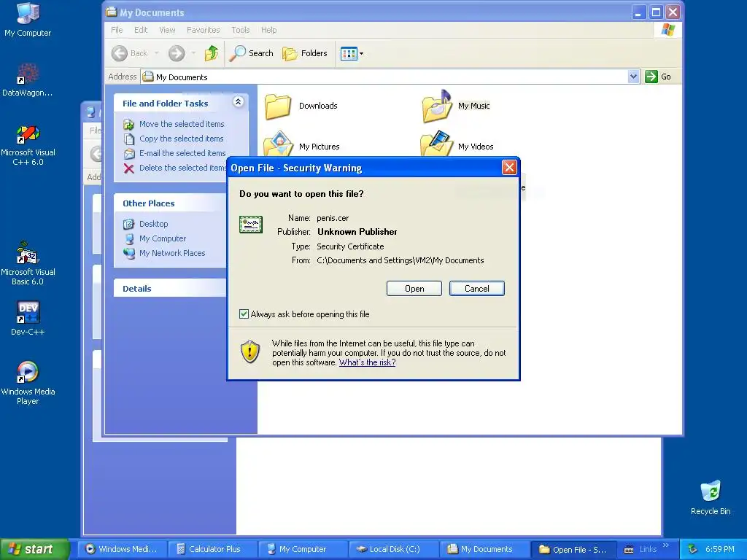Click Move the selected items
The height and width of the screenshot is (560, 747).
(182, 124)
